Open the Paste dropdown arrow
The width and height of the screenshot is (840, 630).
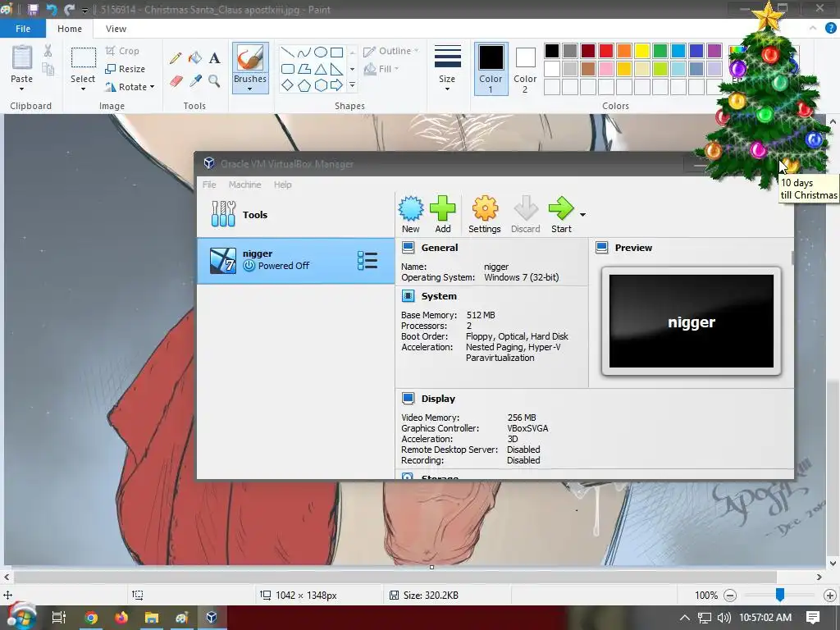click(22, 89)
